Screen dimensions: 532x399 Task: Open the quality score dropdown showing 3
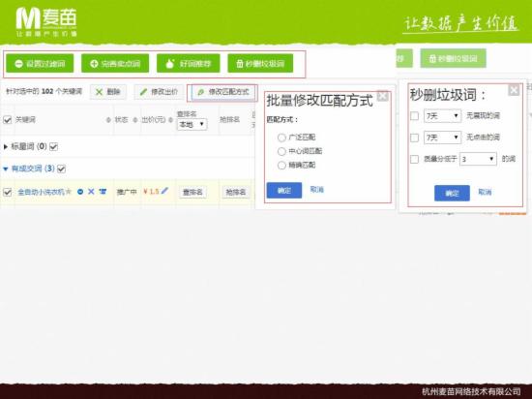(478, 159)
